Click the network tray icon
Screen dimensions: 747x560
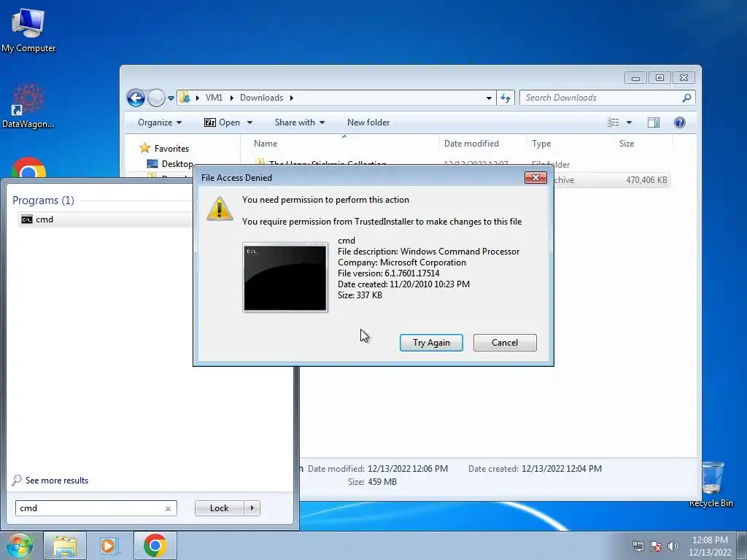click(638, 546)
